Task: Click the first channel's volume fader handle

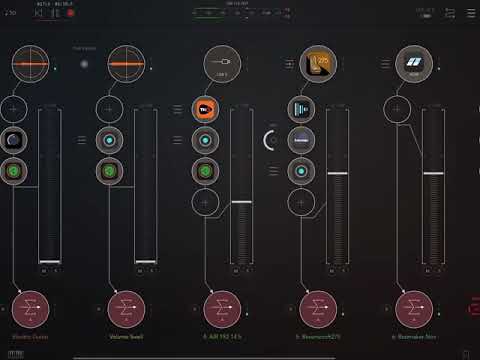Action: pyautogui.click(x=50, y=262)
